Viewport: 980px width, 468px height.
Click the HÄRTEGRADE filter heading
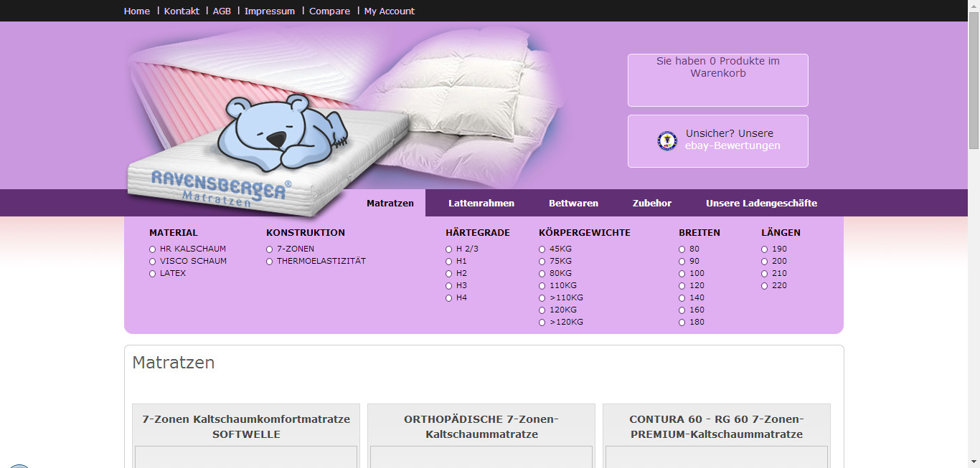coord(478,232)
